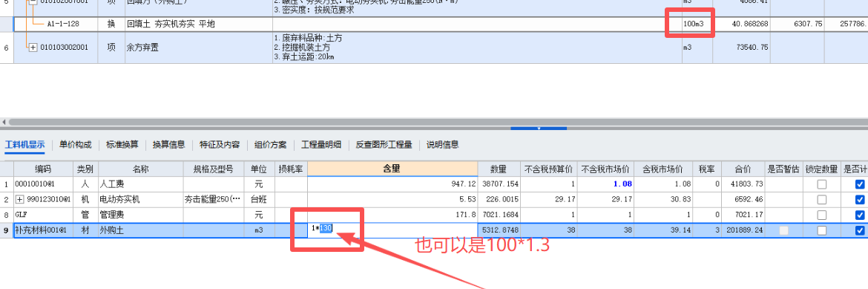Uncheck 是否计 checkbox for 人工费 row

coord(860,184)
